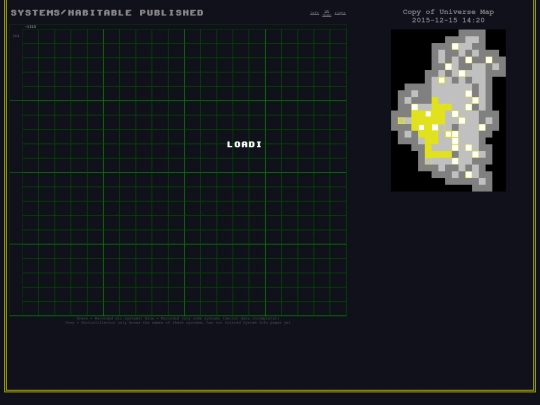Click the row coordinate label '264'

click(x=16, y=36)
